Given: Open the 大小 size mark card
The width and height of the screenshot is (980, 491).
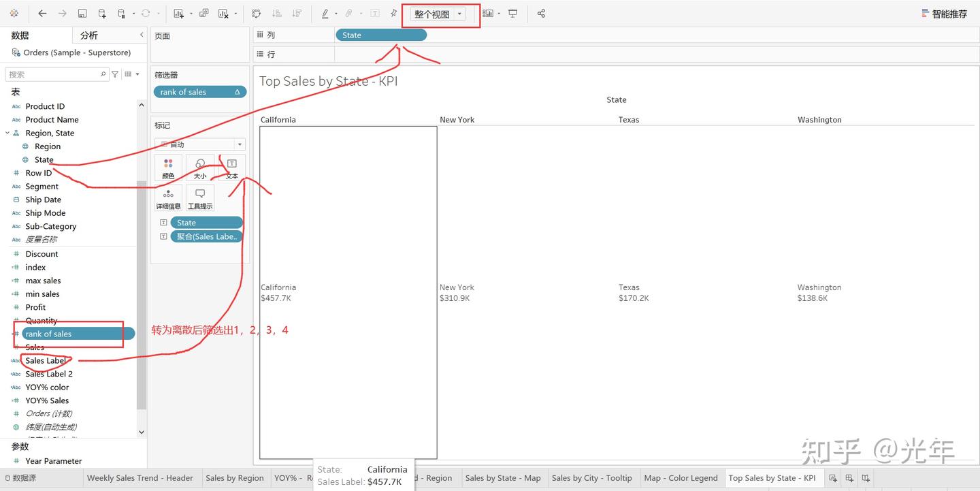Looking at the screenshot, I should [200, 168].
